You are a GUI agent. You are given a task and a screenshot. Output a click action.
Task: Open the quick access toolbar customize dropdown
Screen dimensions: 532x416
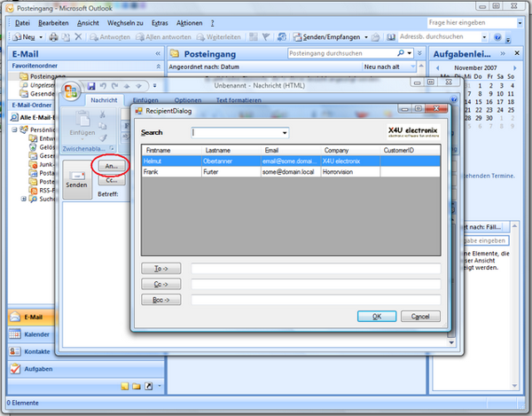(154, 86)
